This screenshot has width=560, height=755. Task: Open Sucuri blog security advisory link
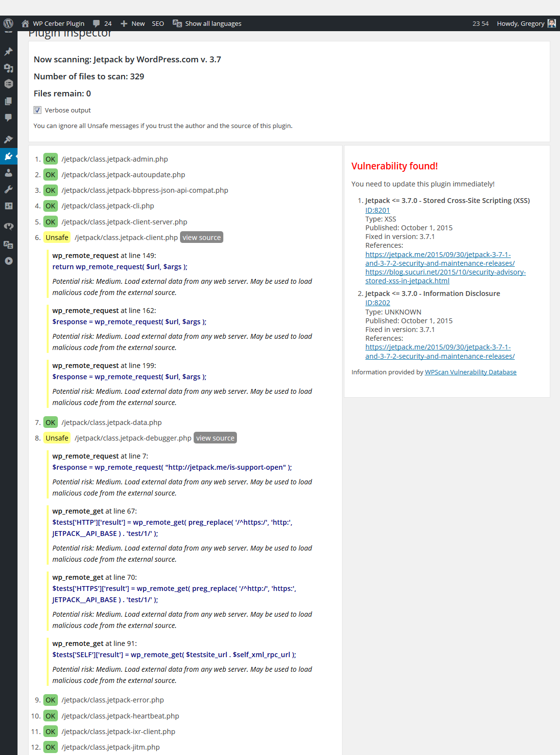446,276
